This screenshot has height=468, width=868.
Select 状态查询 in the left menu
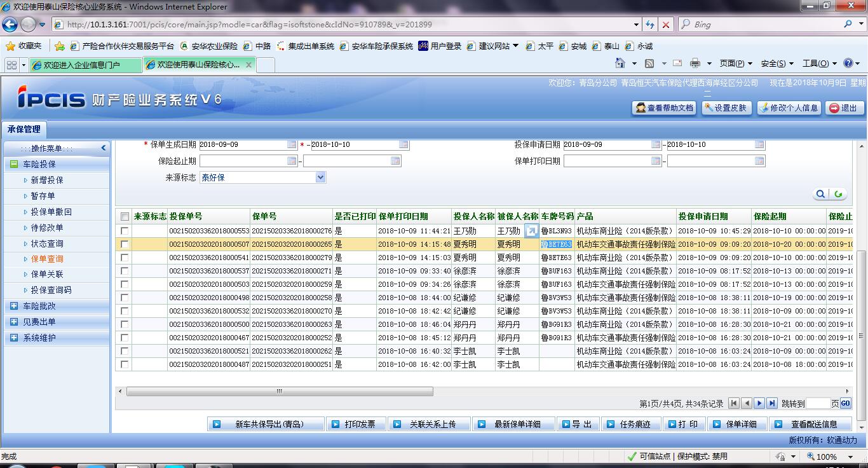[x=47, y=244]
